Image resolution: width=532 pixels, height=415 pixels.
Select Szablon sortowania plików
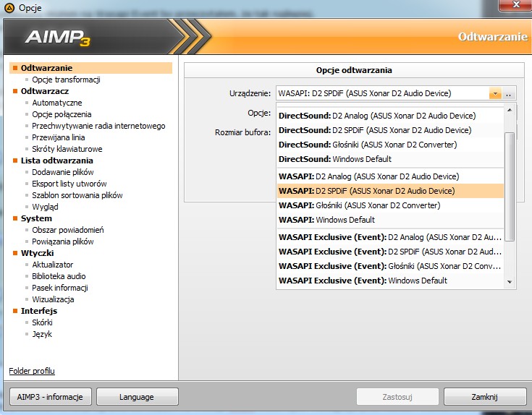(x=77, y=195)
